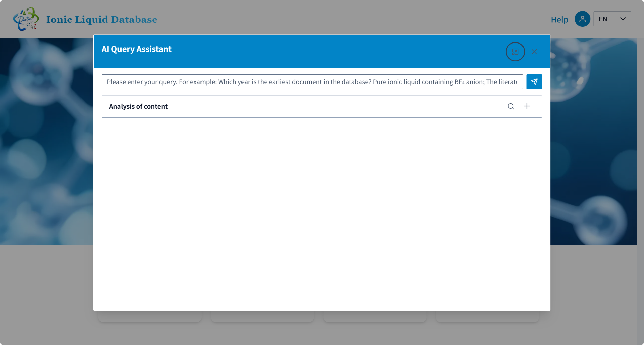Click the dimmed molecule background left of dialog
644x345 pixels.
47,141
